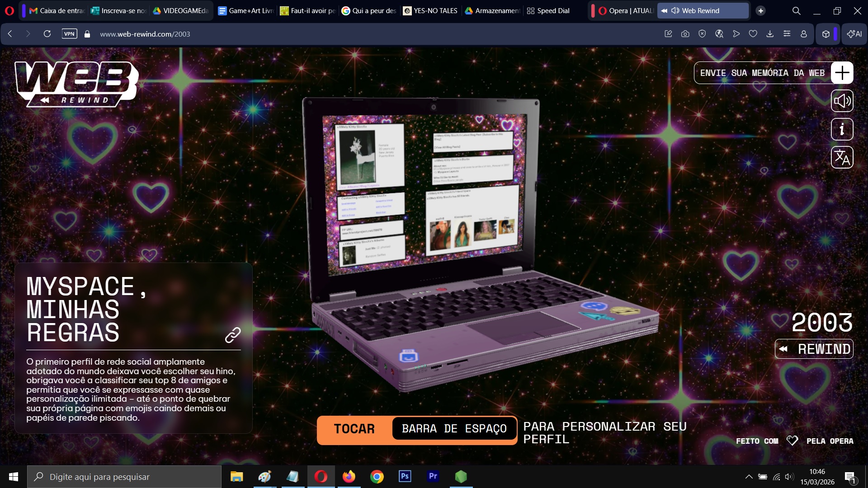Open browser downloads icon

[x=770, y=34]
